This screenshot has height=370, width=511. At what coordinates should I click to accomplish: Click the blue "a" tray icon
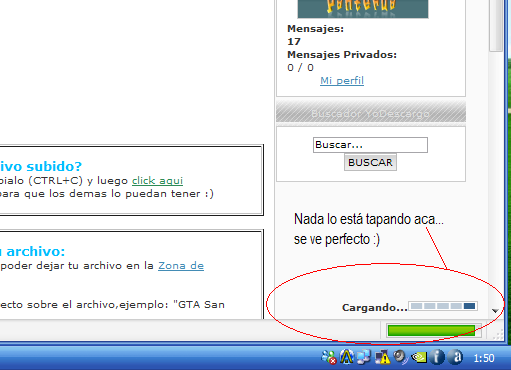pyautogui.click(x=455, y=357)
